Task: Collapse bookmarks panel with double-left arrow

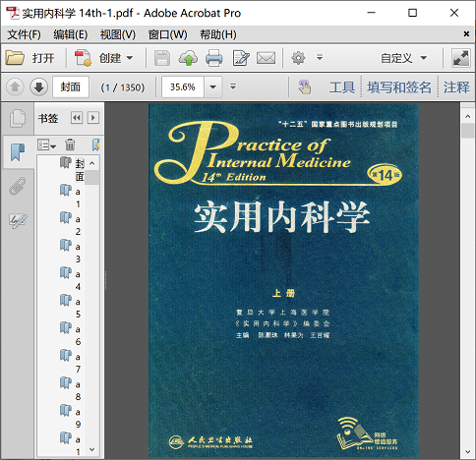Action: [77, 118]
